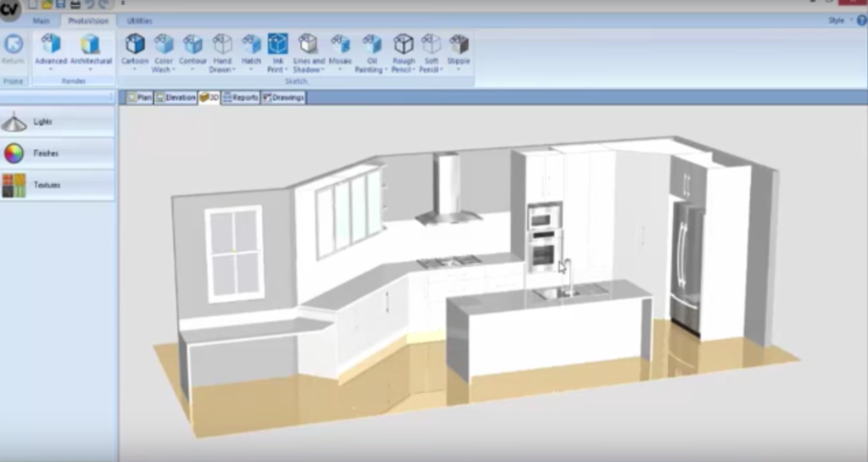Open the Style dropdown at top right
This screenshot has height=462, width=868.
click(840, 20)
